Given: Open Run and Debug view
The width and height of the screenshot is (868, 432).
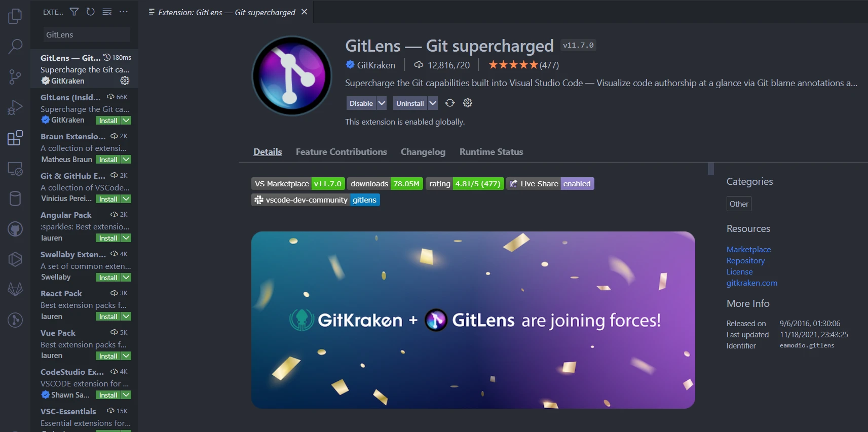Looking at the screenshot, I should coord(15,107).
